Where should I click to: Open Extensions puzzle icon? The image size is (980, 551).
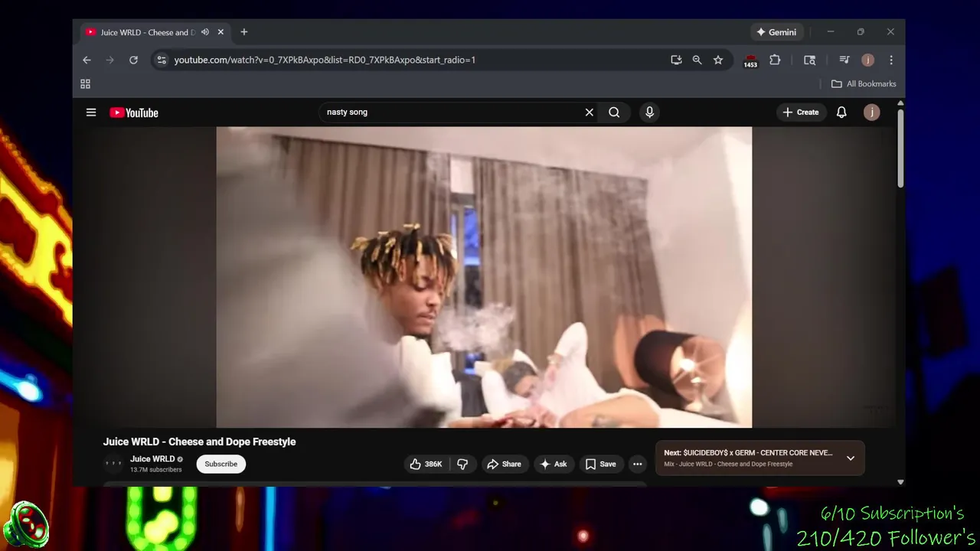pos(775,60)
